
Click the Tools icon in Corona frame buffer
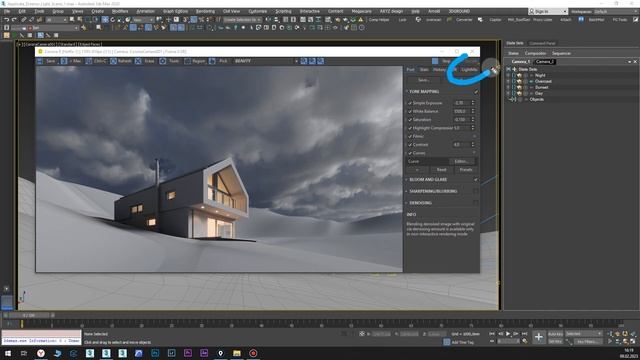click(162, 61)
